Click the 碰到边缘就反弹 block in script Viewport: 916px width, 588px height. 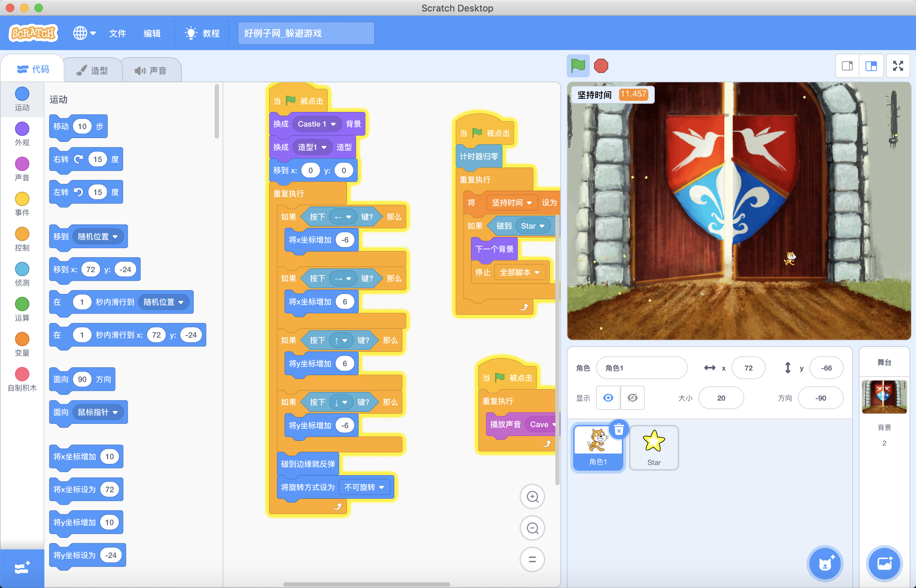tap(308, 464)
